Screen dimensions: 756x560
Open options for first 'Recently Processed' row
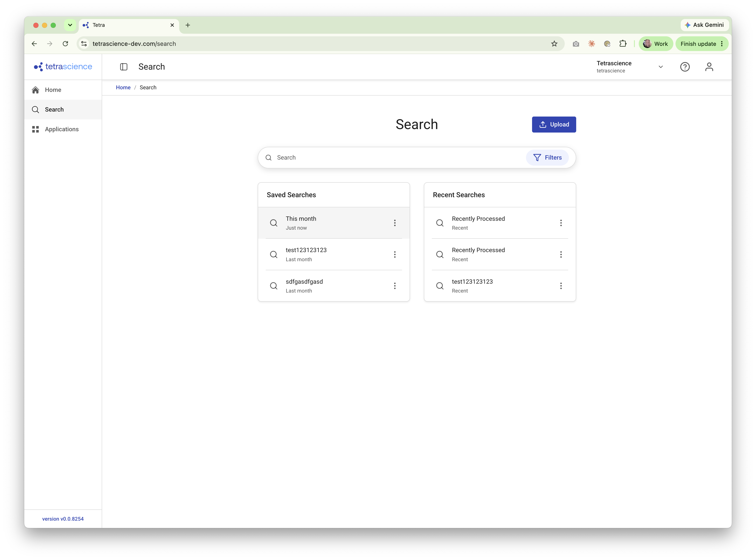click(561, 223)
